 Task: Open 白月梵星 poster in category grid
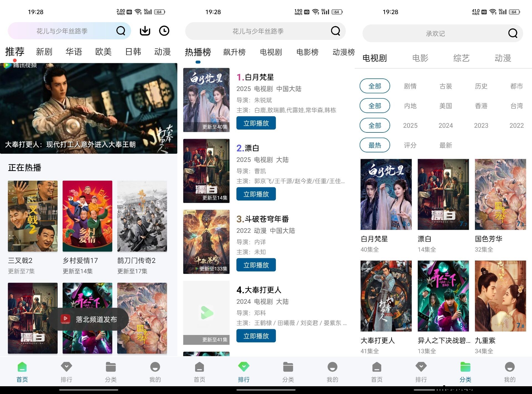pos(386,194)
